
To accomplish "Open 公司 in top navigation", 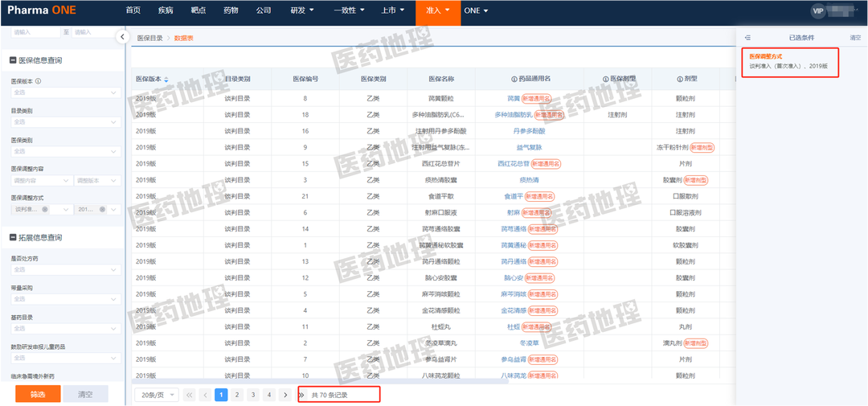I will tap(264, 10).
